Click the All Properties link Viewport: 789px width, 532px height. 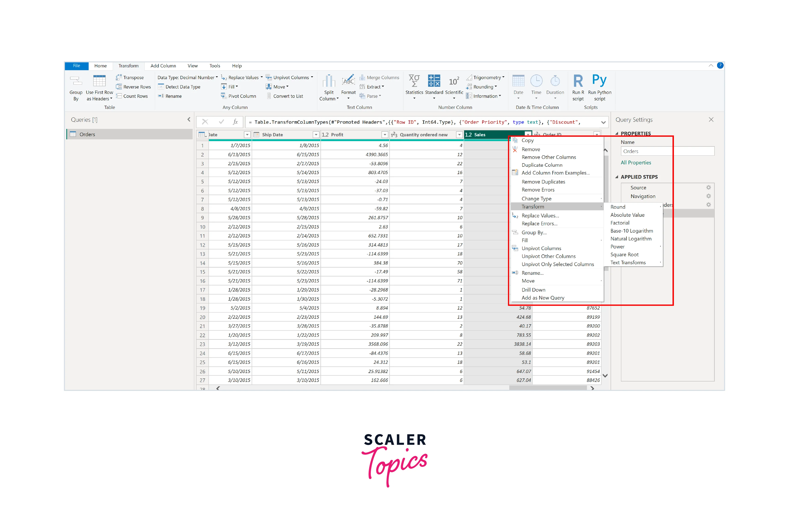pyautogui.click(x=636, y=162)
